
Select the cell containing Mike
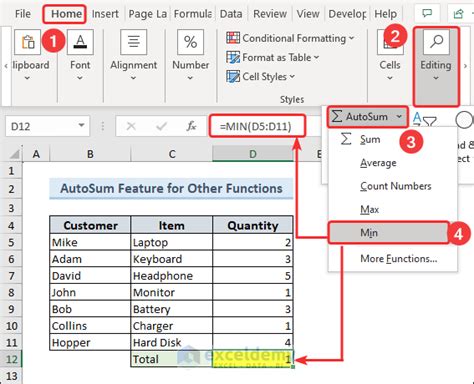click(90, 242)
